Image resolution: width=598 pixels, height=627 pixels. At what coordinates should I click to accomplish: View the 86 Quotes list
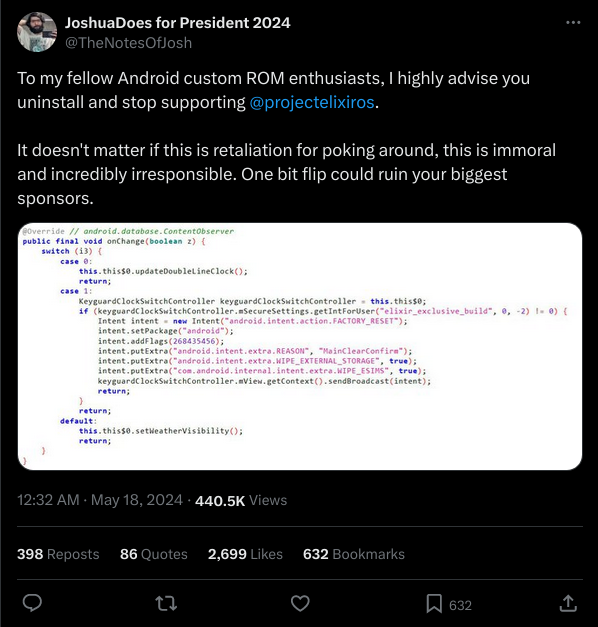154,554
